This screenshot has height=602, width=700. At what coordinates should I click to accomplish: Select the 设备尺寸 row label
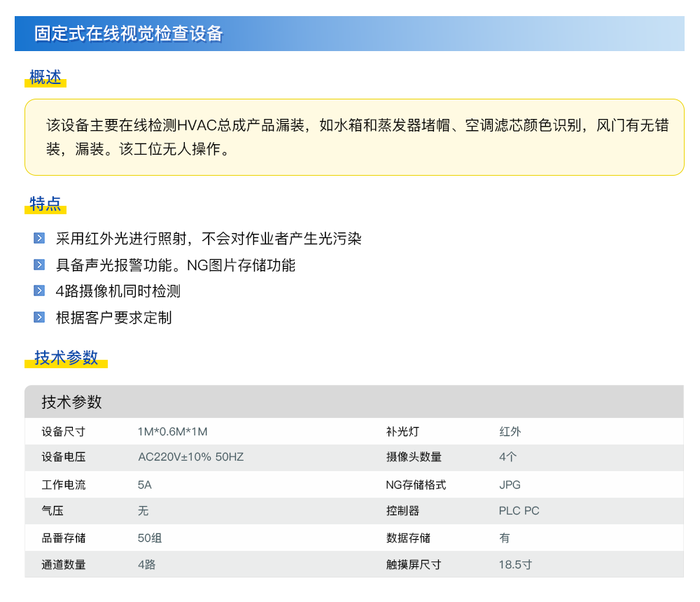pos(64,431)
